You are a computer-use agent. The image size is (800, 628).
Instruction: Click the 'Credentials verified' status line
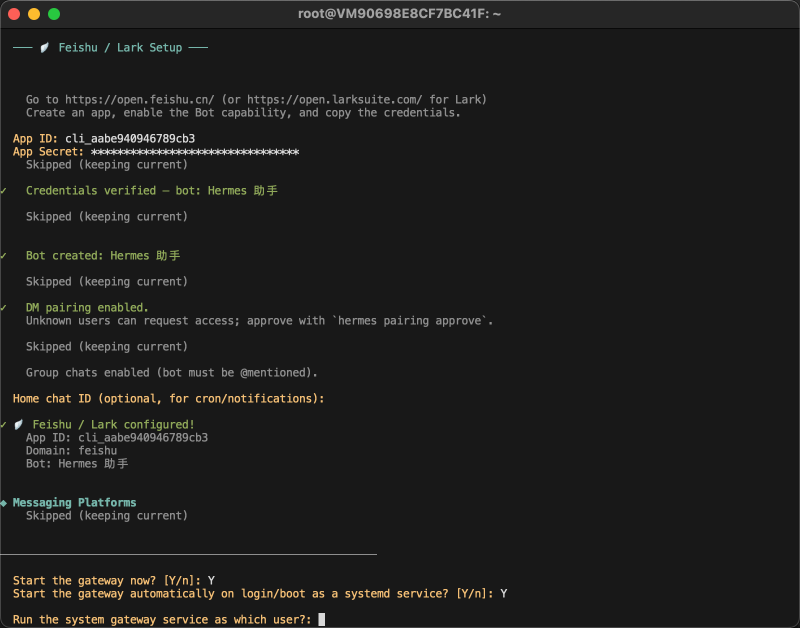(152, 191)
